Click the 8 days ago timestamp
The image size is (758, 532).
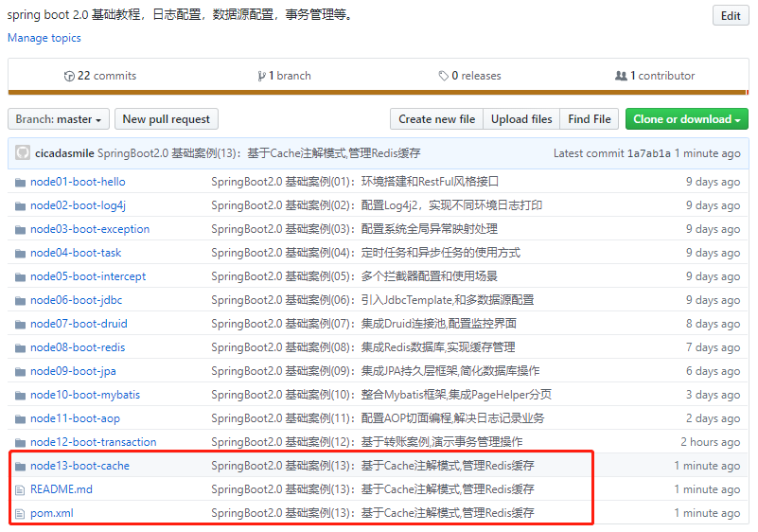713,324
